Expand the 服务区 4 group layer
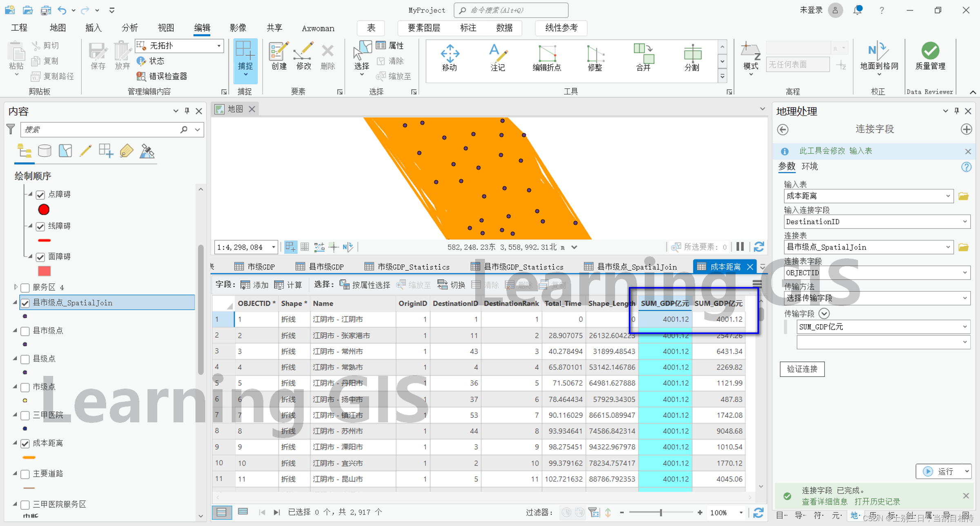 click(16, 287)
